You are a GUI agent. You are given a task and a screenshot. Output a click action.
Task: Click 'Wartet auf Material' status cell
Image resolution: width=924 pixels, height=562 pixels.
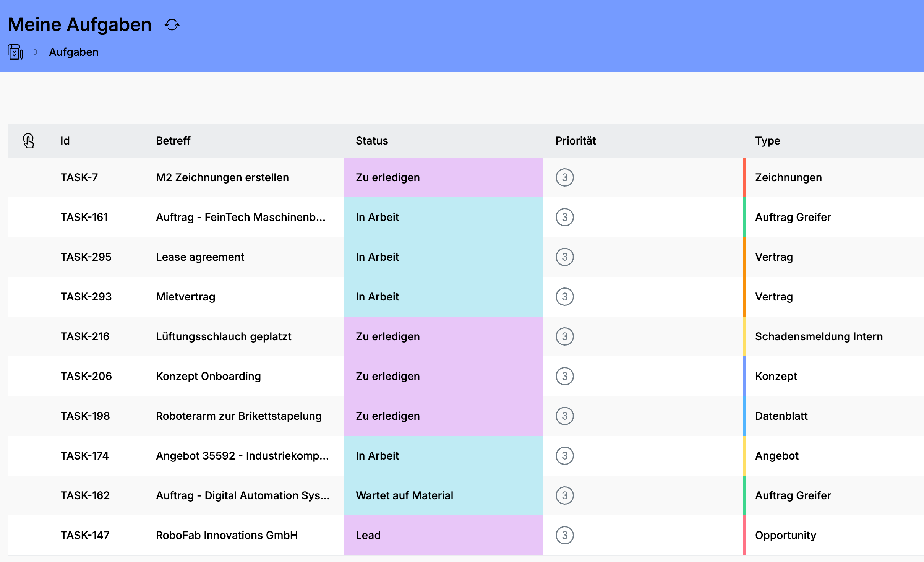(443, 495)
